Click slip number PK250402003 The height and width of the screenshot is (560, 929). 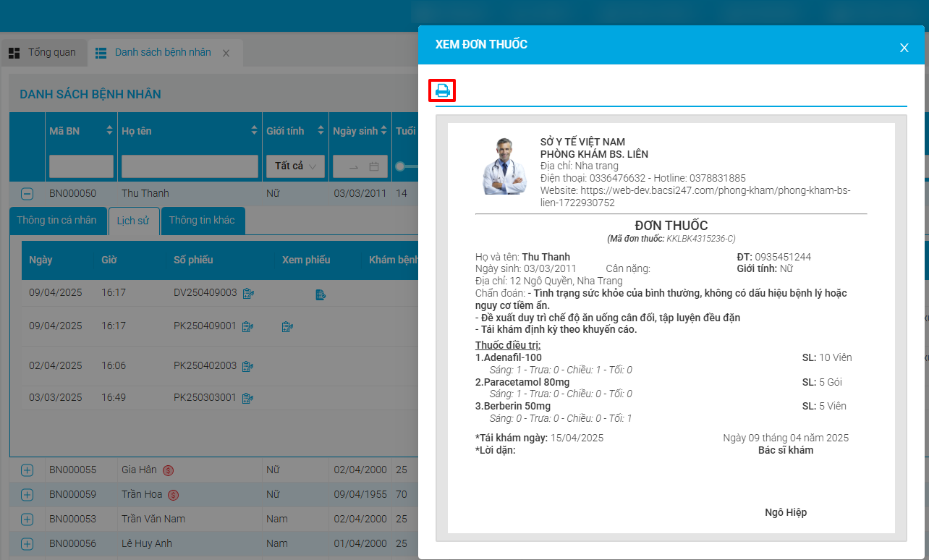pyautogui.click(x=205, y=366)
